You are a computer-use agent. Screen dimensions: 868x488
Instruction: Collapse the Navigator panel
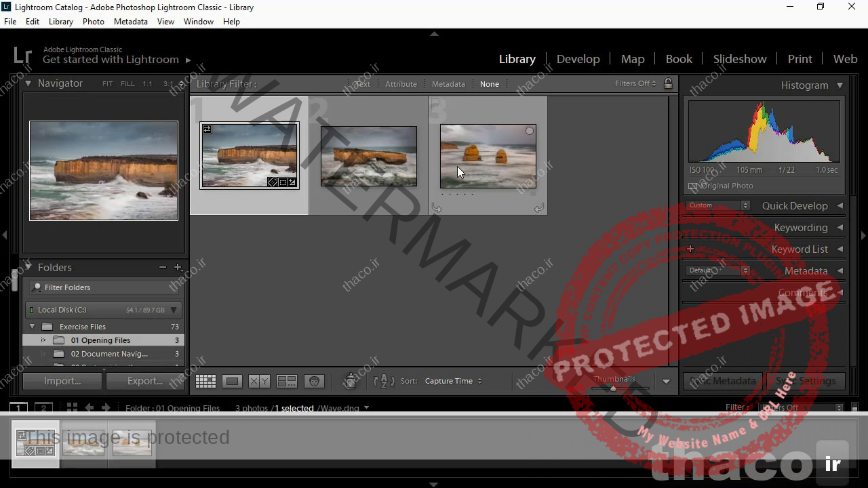tap(28, 83)
